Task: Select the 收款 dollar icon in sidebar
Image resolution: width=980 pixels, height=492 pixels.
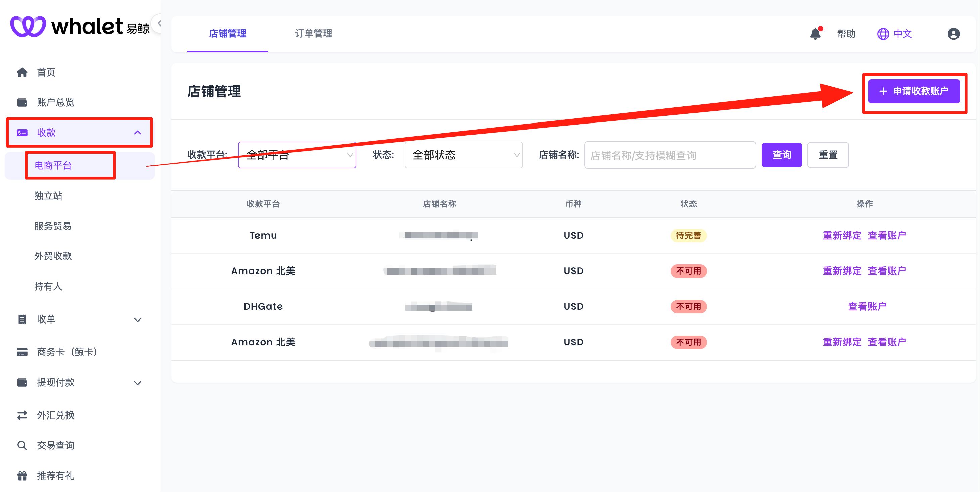Action: [22, 132]
